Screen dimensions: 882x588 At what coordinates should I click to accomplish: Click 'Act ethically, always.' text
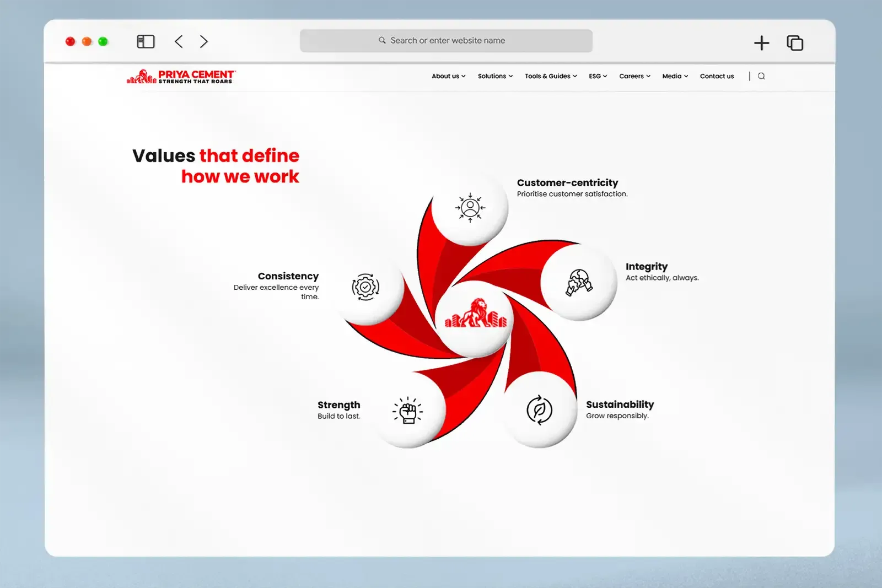pyautogui.click(x=662, y=278)
